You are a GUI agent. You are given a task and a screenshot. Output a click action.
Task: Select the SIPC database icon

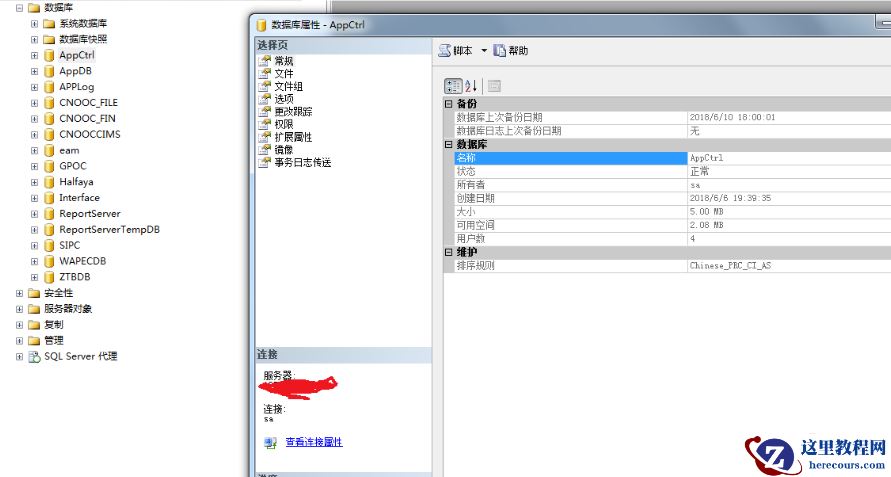tap(49, 246)
